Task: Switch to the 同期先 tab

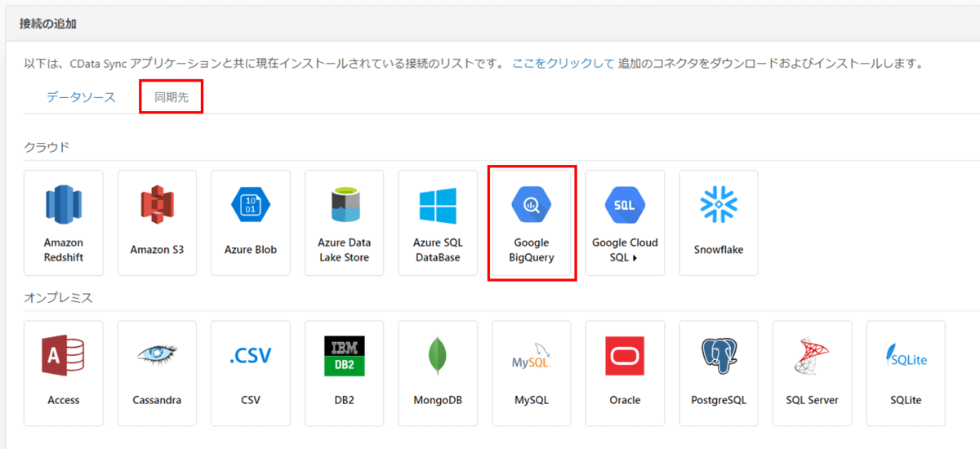Action: coord(171,97)
